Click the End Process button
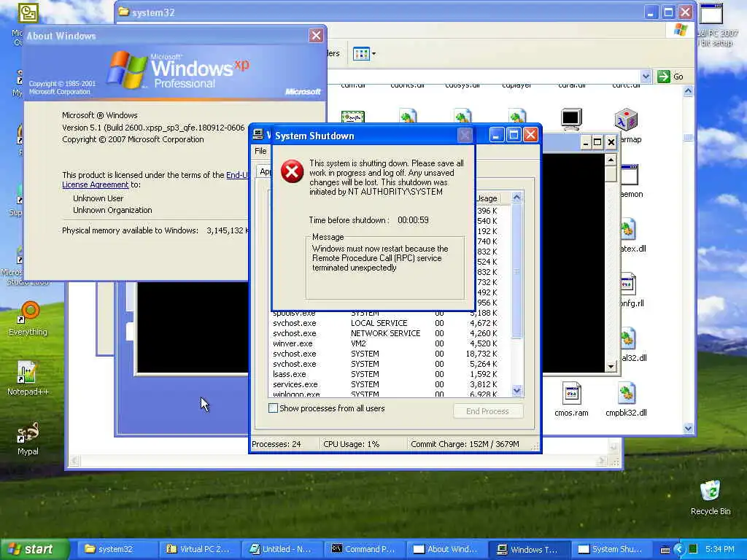 (x=488, y=411)
